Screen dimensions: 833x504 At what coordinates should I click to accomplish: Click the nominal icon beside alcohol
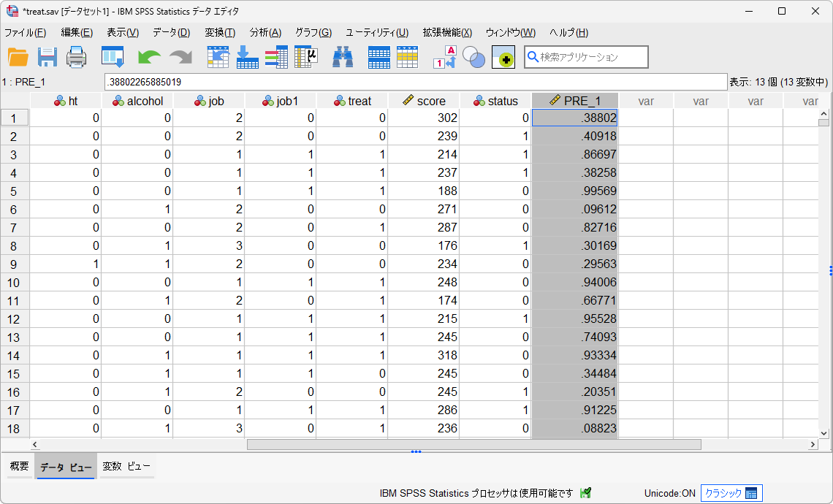(118, 101)
